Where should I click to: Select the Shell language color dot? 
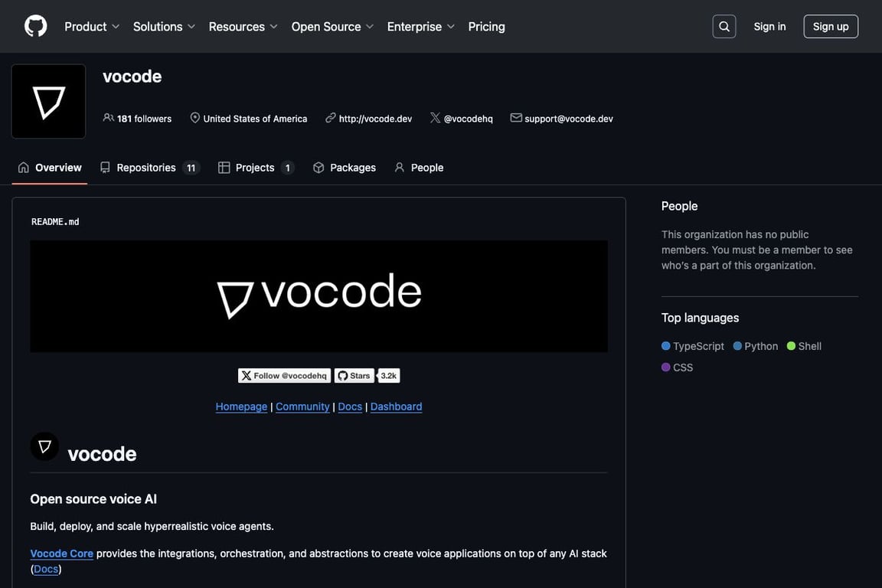791,346
